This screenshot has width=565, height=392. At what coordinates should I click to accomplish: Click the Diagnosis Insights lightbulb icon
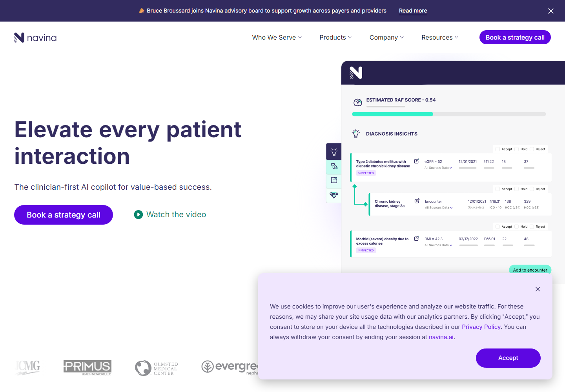(356, 134)
